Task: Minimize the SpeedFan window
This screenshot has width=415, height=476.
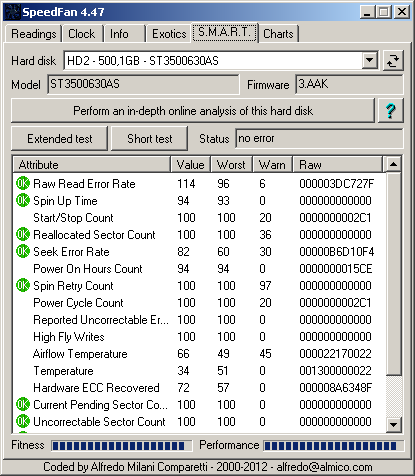Action: pos(368,12)
